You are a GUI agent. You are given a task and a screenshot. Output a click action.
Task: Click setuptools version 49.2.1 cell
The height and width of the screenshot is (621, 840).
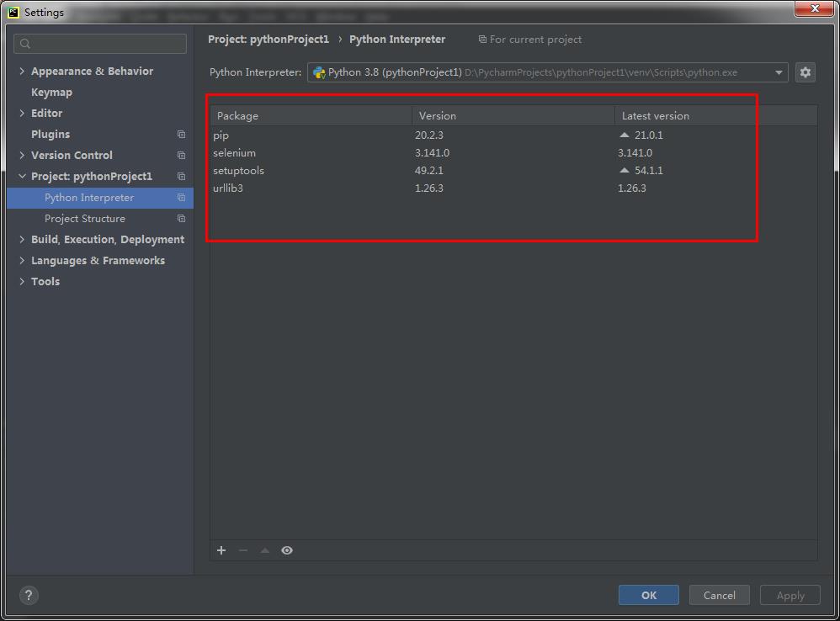[x=429, y=170]
